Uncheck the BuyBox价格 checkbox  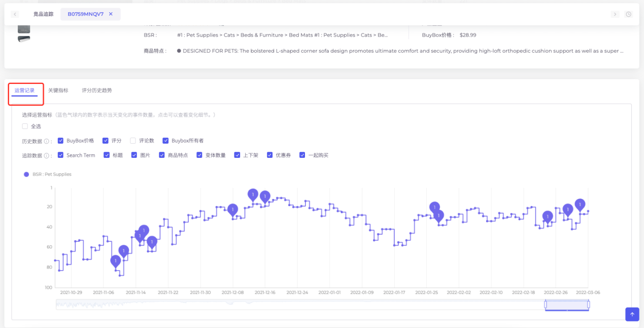pos(61,141)
